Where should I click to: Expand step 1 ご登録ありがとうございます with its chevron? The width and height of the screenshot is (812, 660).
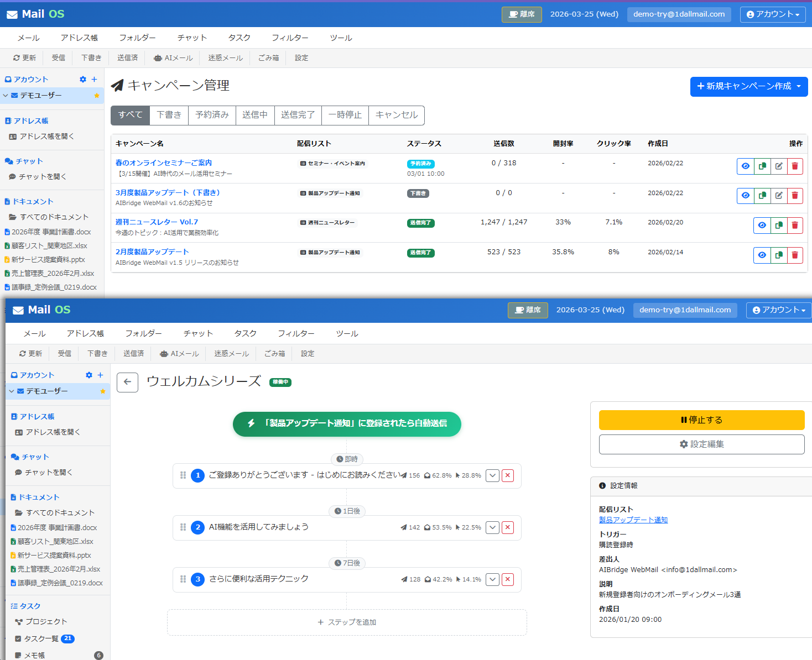[x=492, y=475]
